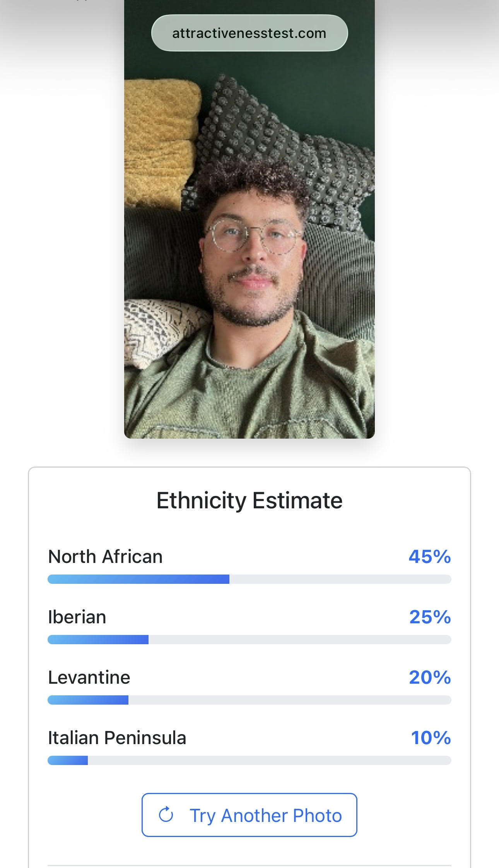Viewport: 499px width, 868px height.
Task: Select the Levantine label
Action: click(x=89, y=678)
